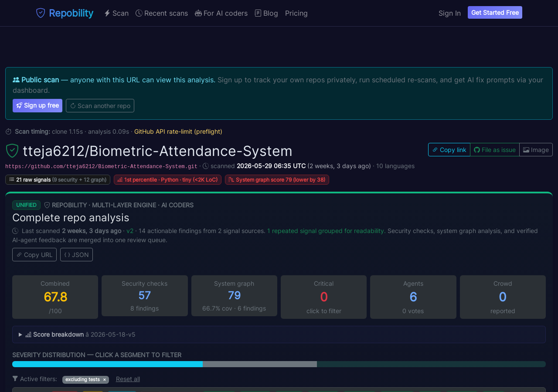Open the GitHub repository URL link
This screenshot has width=558, height=392.
click(101, 166)
